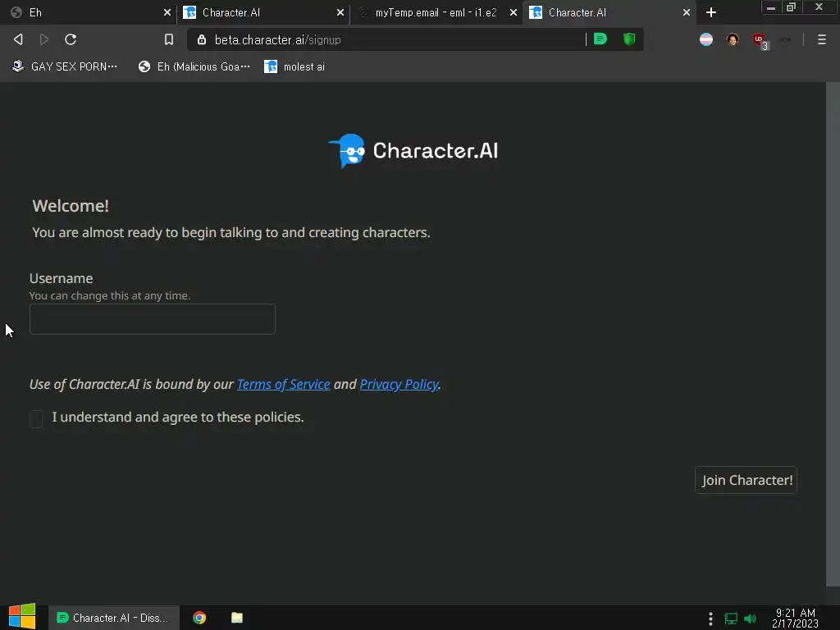Open the Windows Start menu
840x630 pixels.
point(22,617)
